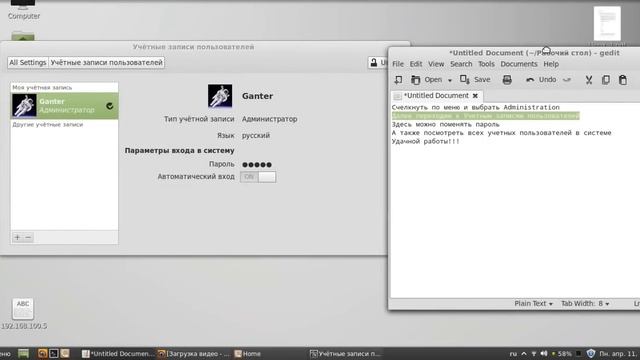Click Ganter's large avatar picture

[x=220, y=96]
